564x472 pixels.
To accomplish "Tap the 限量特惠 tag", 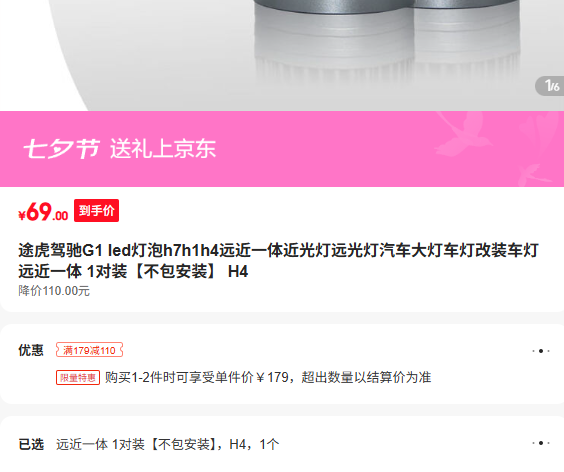I will [78, 378].
